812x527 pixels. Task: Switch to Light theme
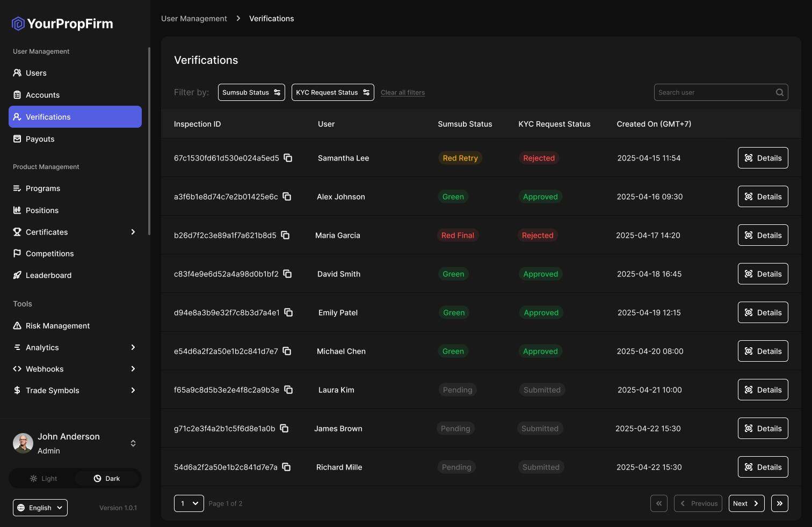44,478
